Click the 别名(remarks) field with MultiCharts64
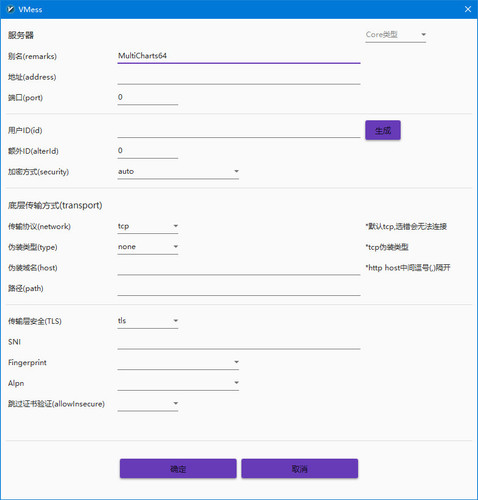 pos(239,56)
